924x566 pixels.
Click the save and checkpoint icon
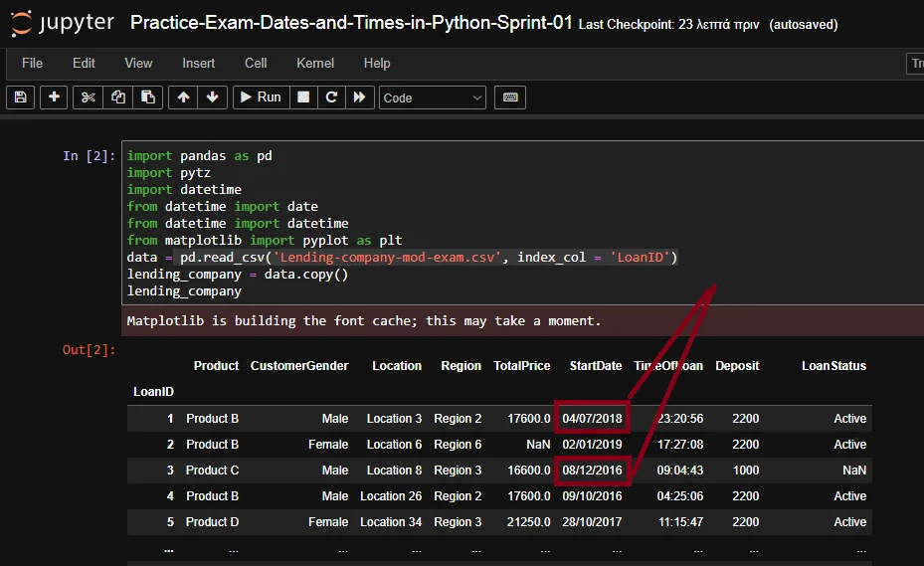pos(21,97)
